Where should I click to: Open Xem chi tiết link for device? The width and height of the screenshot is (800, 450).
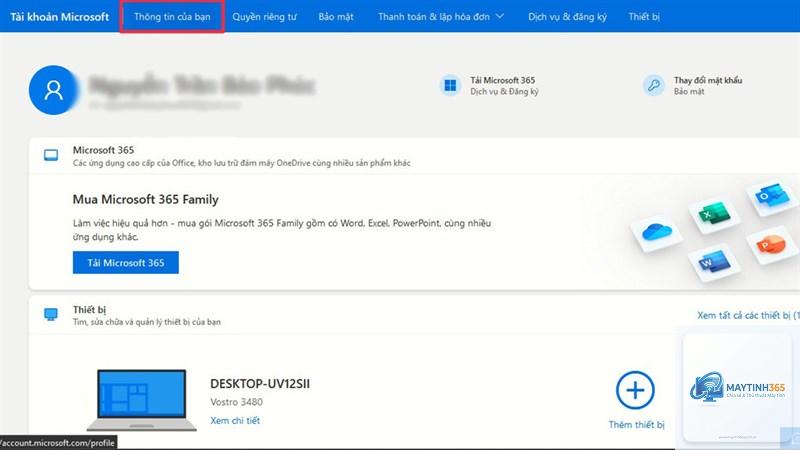point(235,420)
